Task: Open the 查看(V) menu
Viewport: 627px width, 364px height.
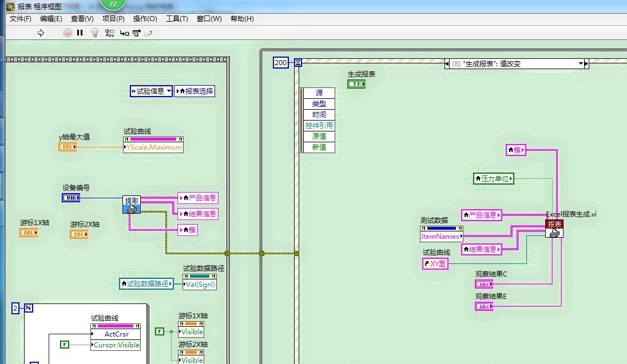Action: (x=82, y=19)
